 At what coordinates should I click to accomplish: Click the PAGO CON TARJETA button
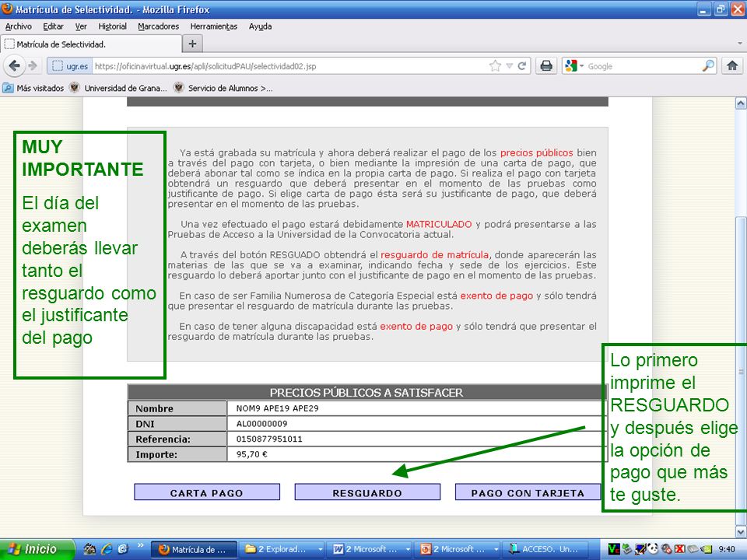click(x=528, y=492)
